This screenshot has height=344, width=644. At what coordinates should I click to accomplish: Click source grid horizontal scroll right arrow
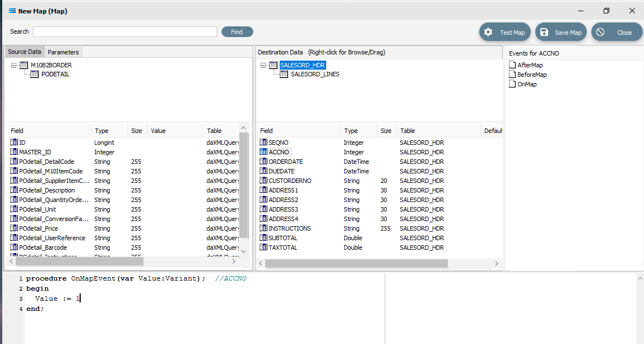point(234,261)
